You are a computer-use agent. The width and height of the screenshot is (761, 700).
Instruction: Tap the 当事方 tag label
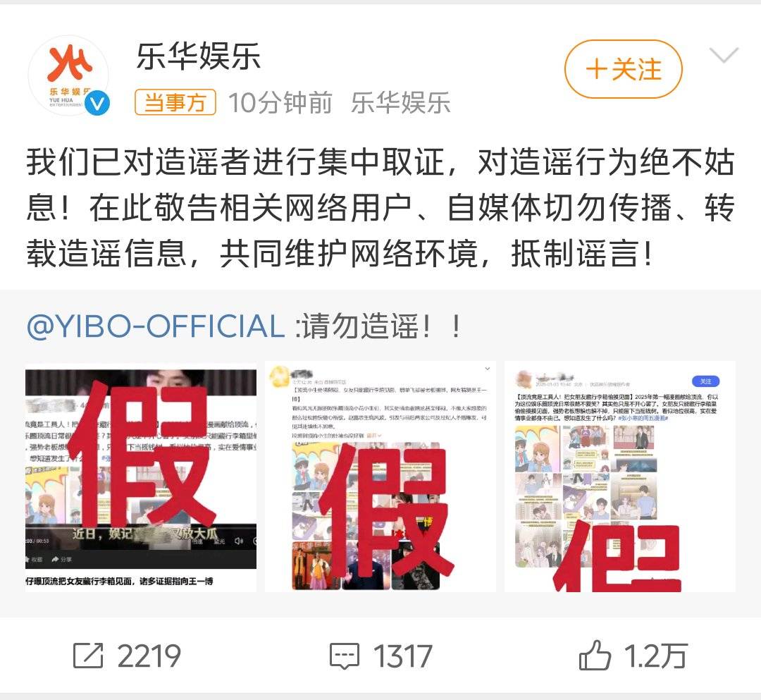pyautogui.click(x=175, y=102)
